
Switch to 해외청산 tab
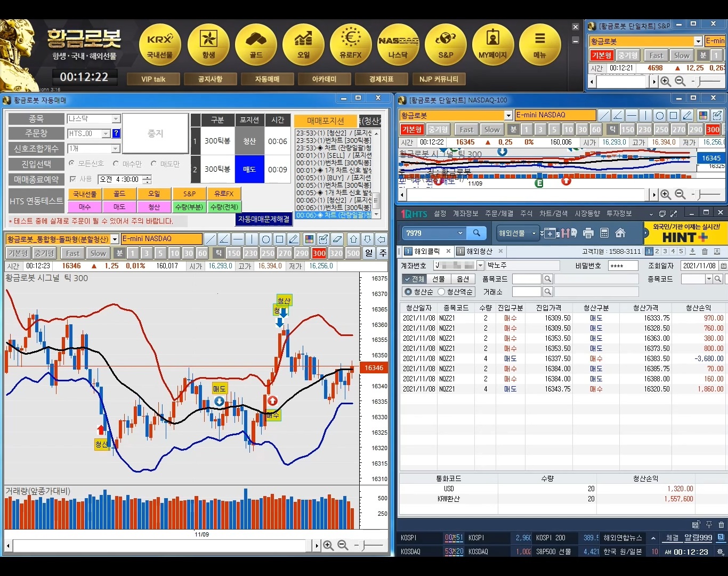479,251
